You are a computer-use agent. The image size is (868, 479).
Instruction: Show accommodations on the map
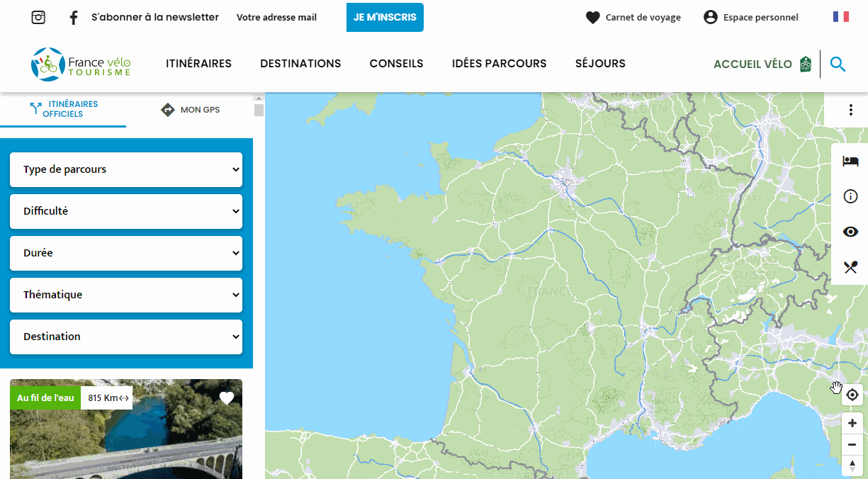(x=850, y=161)
